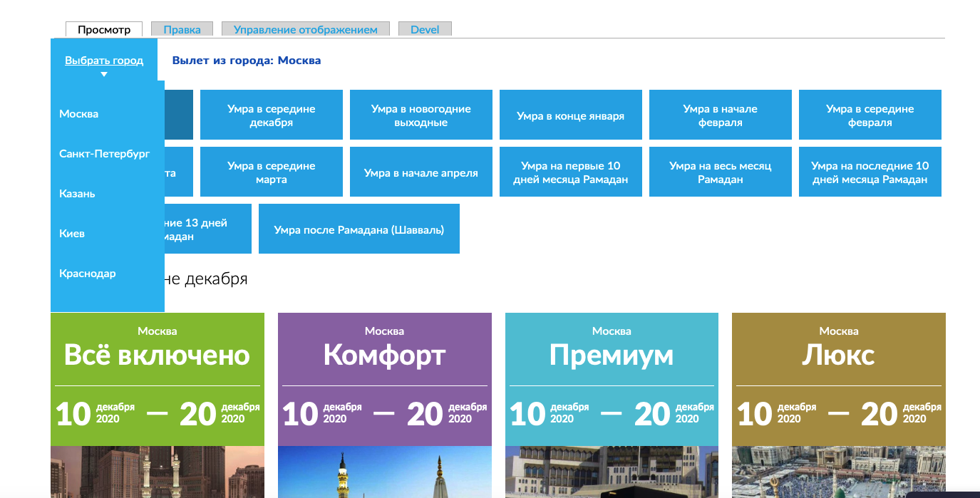Viewport: 980px width, 498px height.
Task: Switch to the Правка tab
Action: [x=182, y=30]
